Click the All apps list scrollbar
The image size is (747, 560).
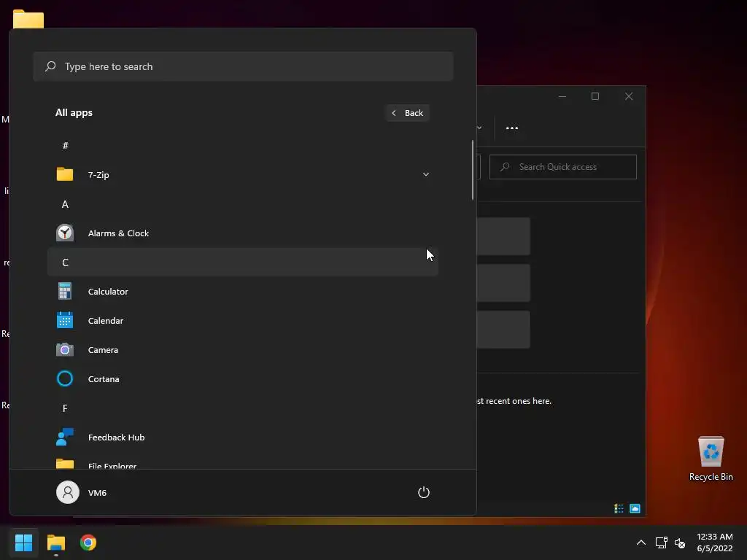473,169
